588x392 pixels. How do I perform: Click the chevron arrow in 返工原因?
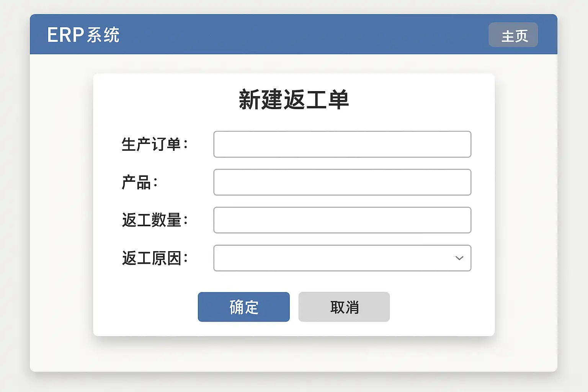pos(459,258)
